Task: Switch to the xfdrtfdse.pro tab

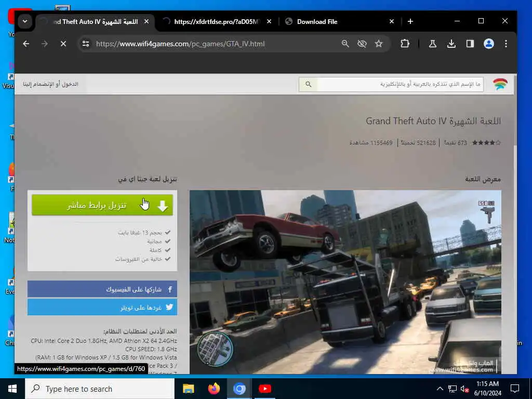Action: [x=217, y=22]
